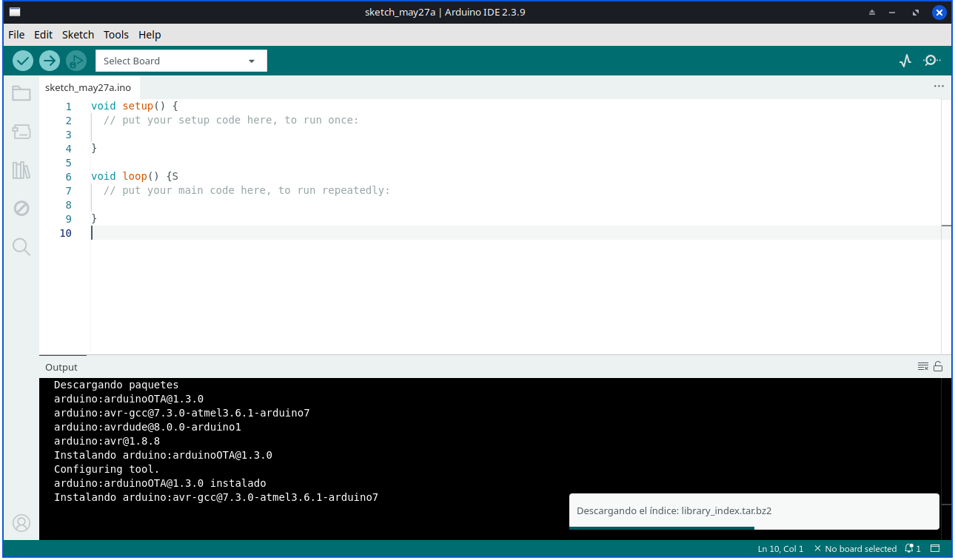Click arduino:avrdude@8.0.0-arduino1 output line
The width and height of the screenshot is (955, 560).
coord(147,427)
